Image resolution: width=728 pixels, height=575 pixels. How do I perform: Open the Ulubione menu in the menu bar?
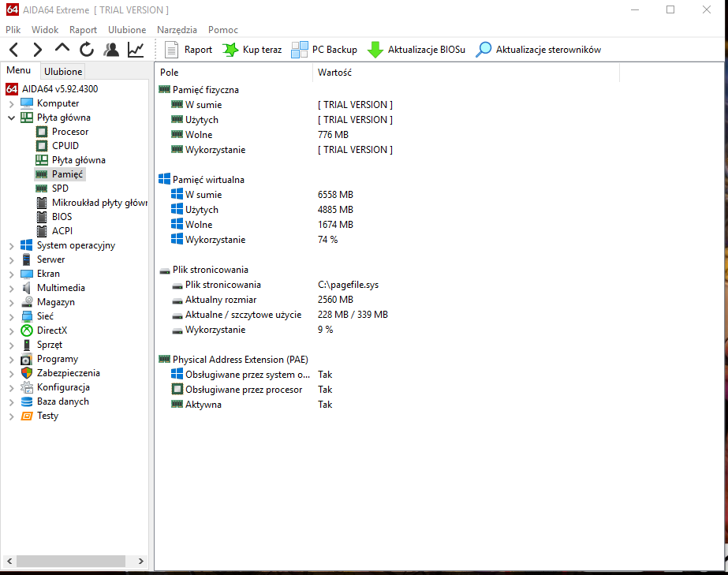[x=127, y=30]
